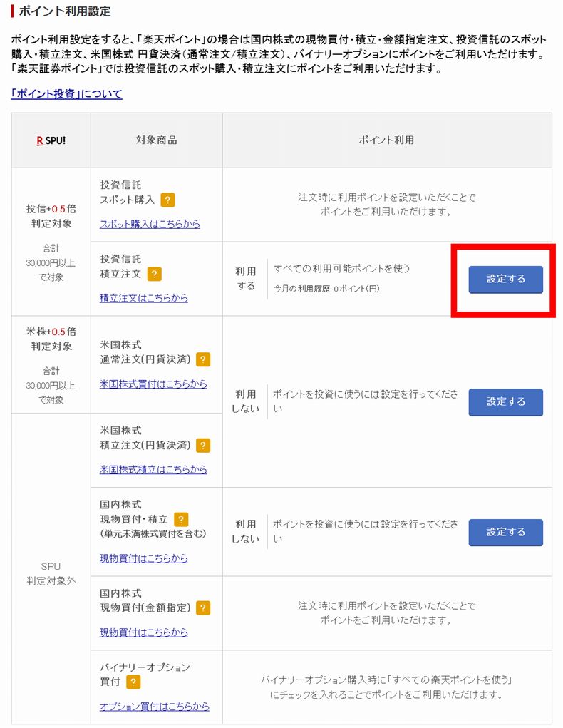This screenshot has width=563, height=728.
Task: Follow 現物買付はこちらから under 現物買付・積立
Action: (143, 558)
